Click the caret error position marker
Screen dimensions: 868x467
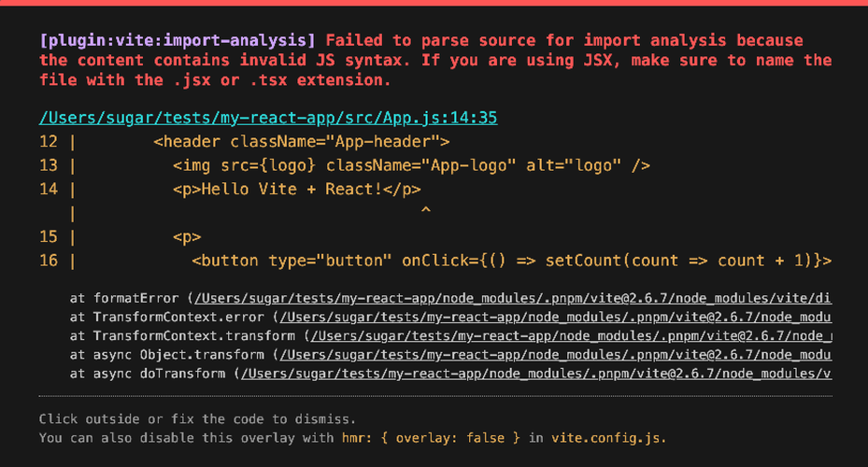click(425, 213)
